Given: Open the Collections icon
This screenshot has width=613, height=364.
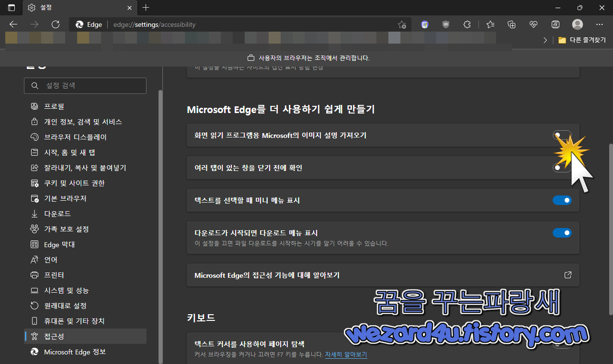Looking at the screenshot, I should 511,24.
